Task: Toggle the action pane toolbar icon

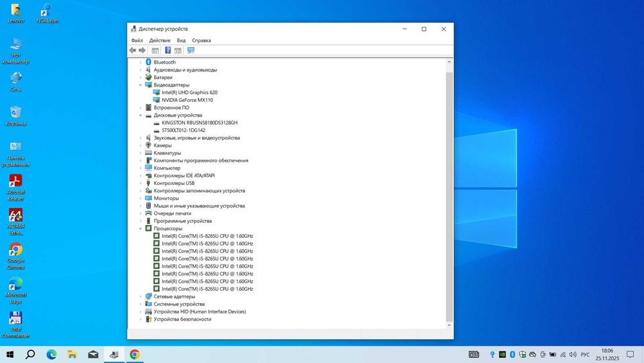Action: (x=178, y=50)
